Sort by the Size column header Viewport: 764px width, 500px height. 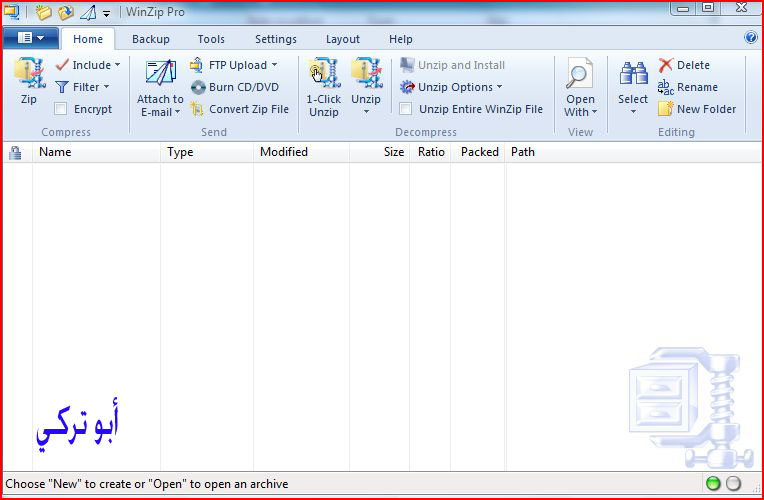[380, 152]
